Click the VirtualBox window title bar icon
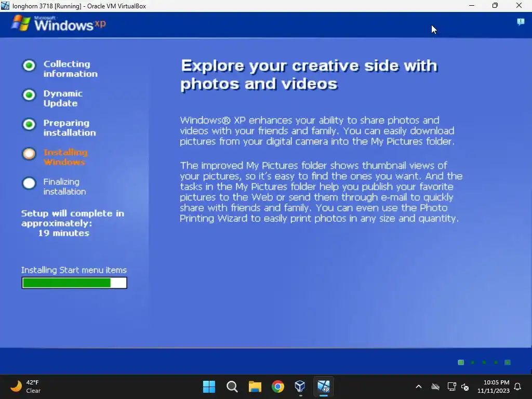 click(x=5, y=6)
